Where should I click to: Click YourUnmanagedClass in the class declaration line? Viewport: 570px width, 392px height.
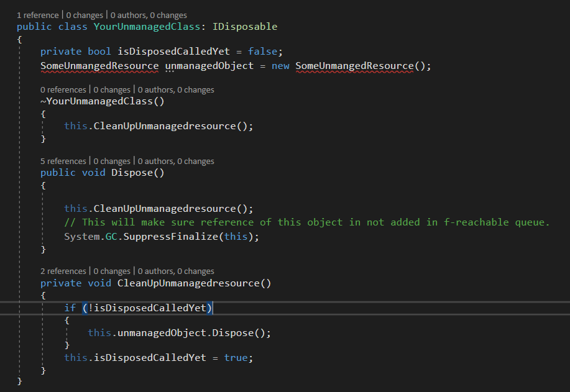(147, 27)
